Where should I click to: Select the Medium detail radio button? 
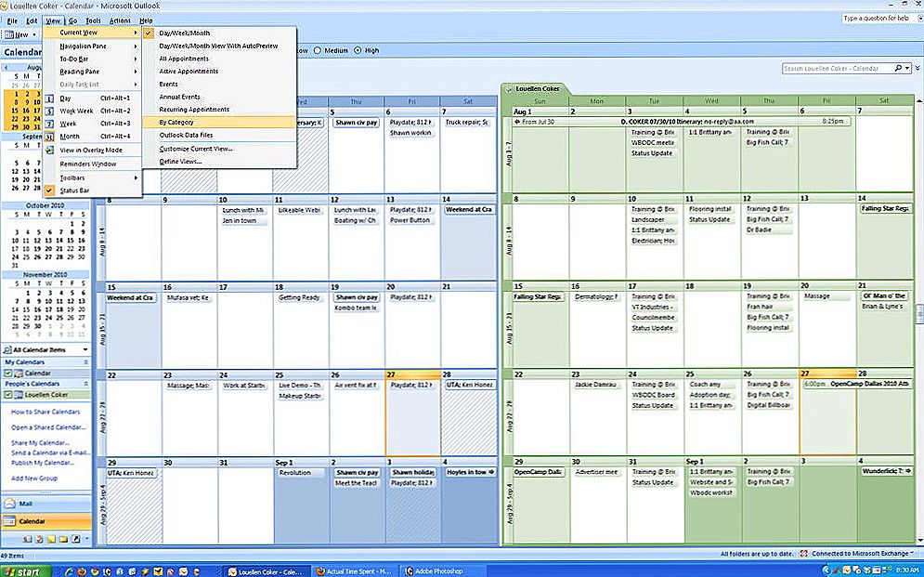(317, 51)
